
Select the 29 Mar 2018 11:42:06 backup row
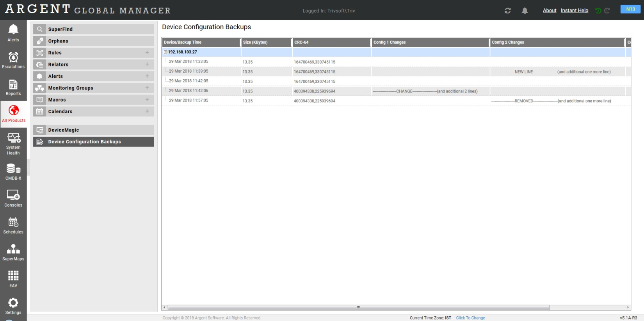pyautogui.click(x=189, y=91)
